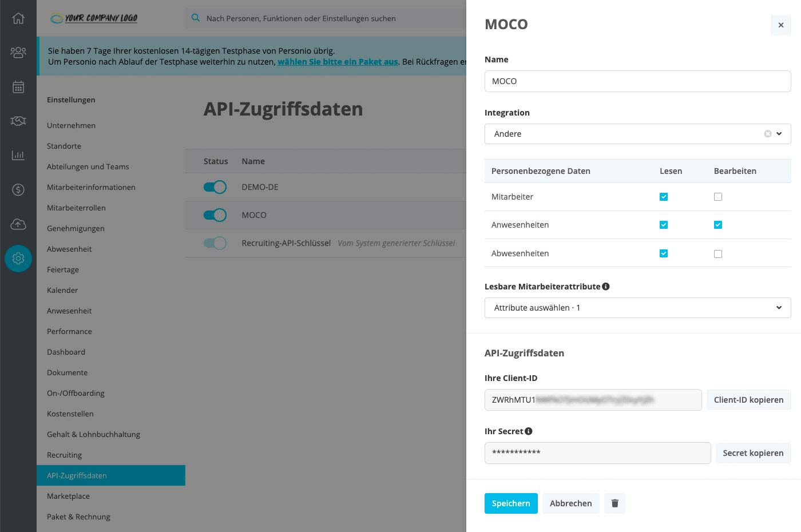
Task: Click Speichern button
Action: [x=511, y=503]
